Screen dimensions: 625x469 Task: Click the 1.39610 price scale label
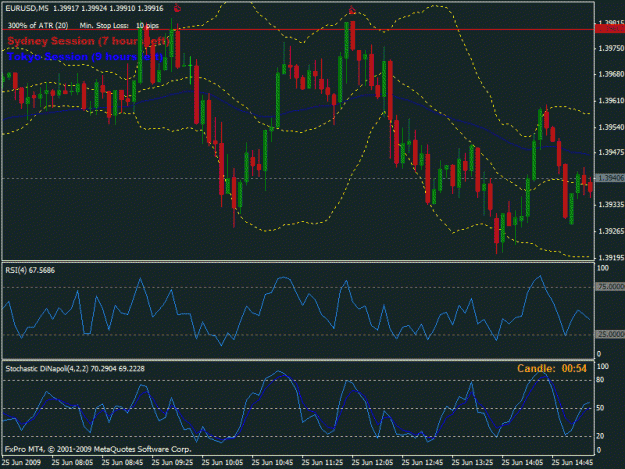(x=611, y=101)
